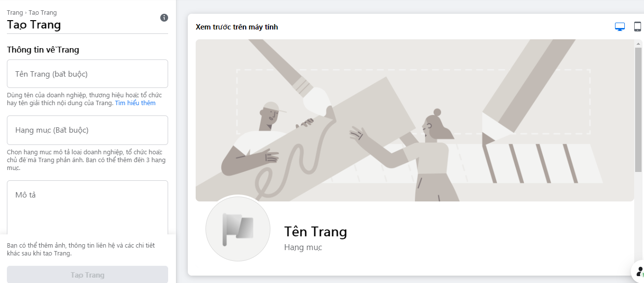Viewport: 644px width, 283px height.
Task: Click Tạo Trang breadcrumb item
Action: (x=43, y=13)
